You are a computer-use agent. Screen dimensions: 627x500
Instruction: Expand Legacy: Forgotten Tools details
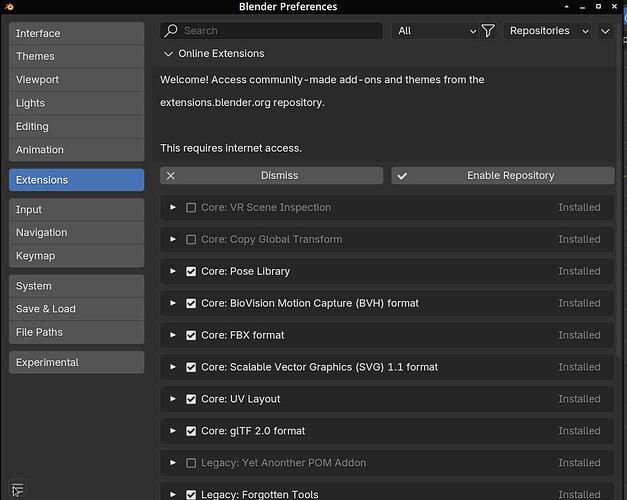point(173,494)
